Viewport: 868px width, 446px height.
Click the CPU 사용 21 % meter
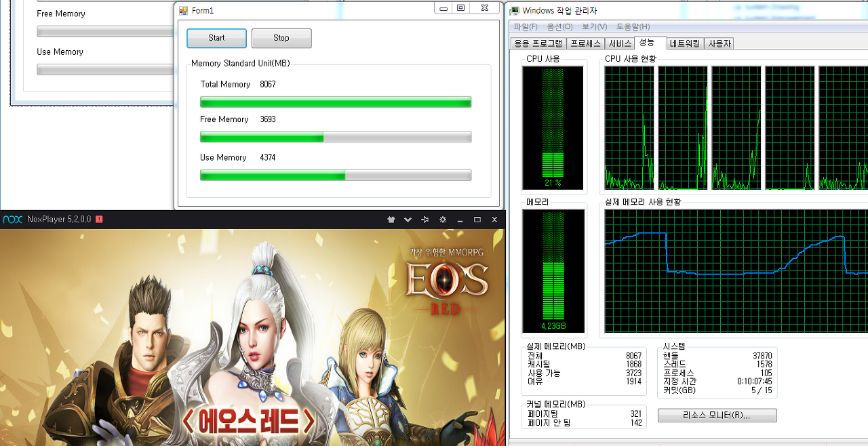click(553, 128)
